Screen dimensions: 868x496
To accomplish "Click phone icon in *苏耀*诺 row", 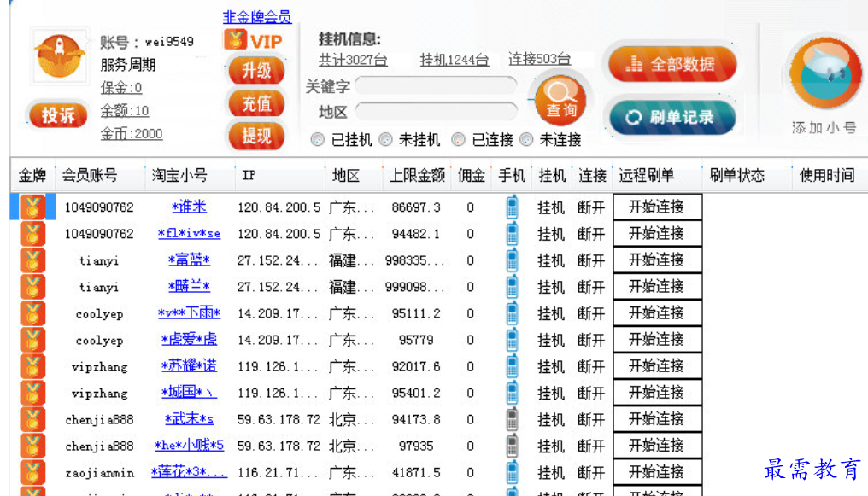I will (x=512, y=366).
